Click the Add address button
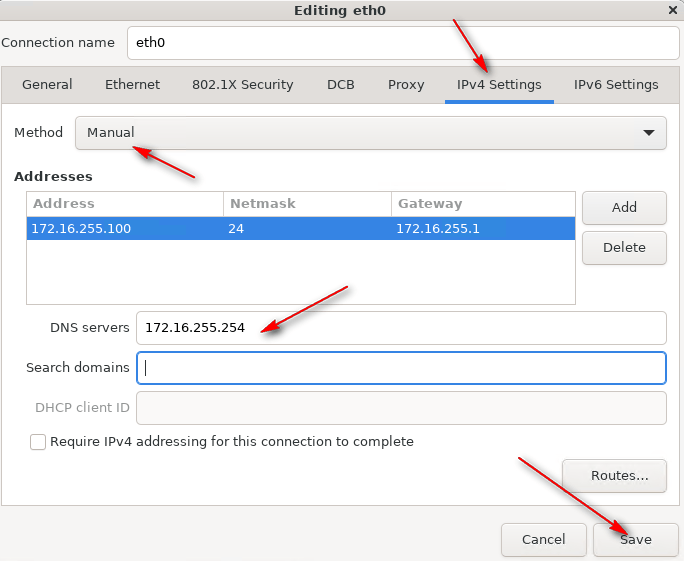The image size is (684, 561). pyautogui.click(x=624, y=208)
